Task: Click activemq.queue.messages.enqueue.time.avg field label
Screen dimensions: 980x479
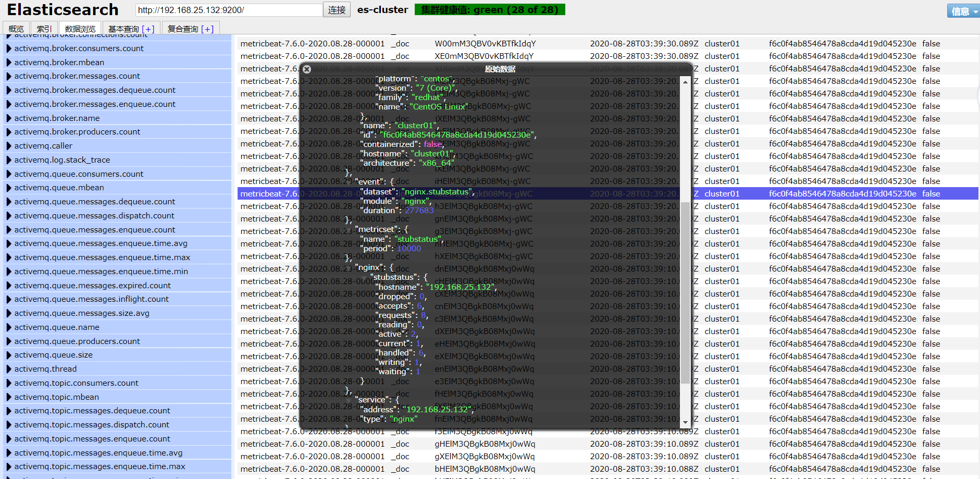Action: coord(101,243)
